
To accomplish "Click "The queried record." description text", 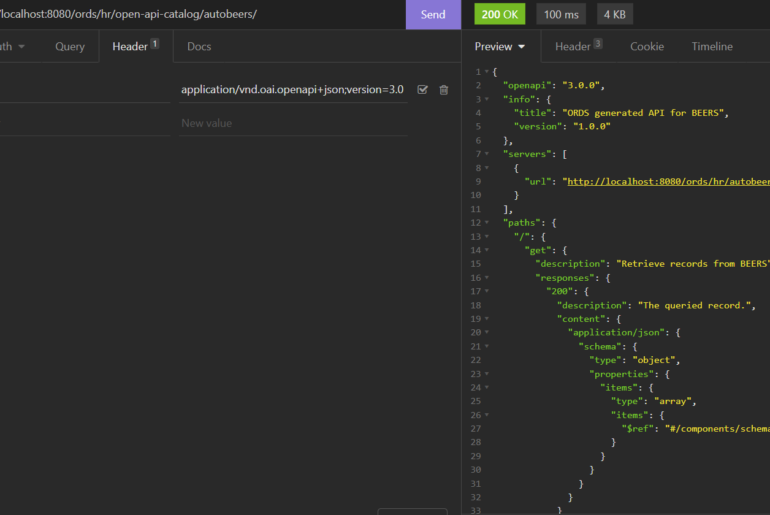I will pos(694,305).
